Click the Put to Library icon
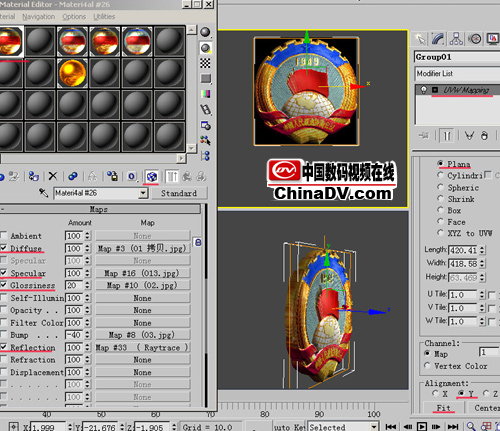 point(112,176)
